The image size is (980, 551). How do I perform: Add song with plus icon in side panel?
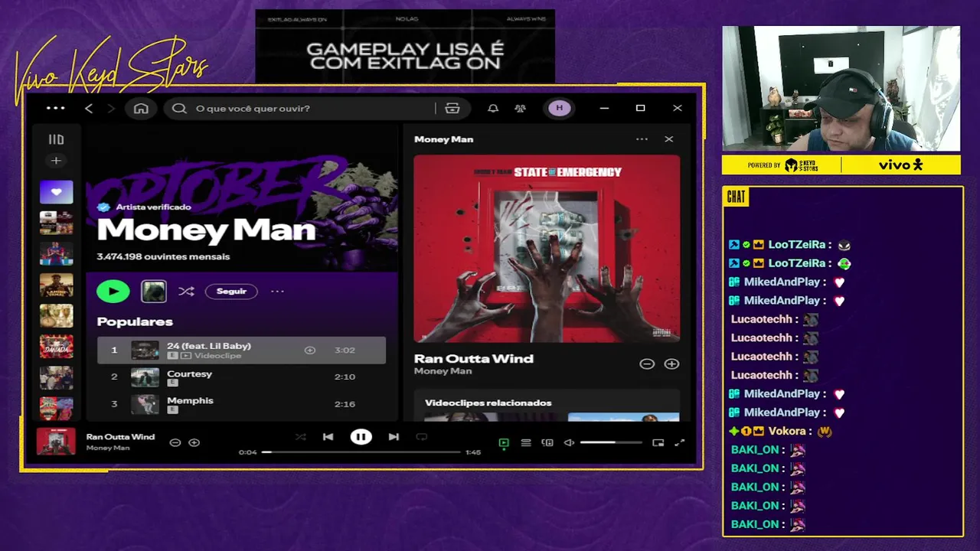(671, 364)
